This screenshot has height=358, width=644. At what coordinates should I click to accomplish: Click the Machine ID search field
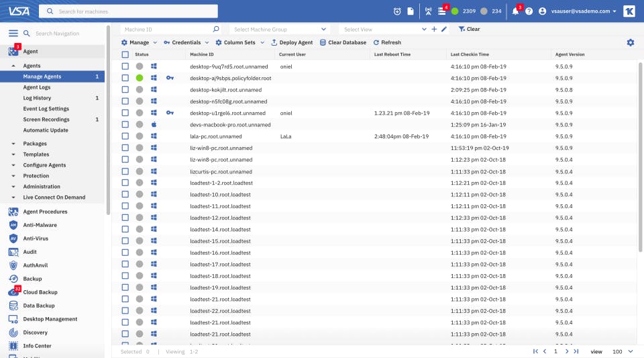(x=166, y=30)
